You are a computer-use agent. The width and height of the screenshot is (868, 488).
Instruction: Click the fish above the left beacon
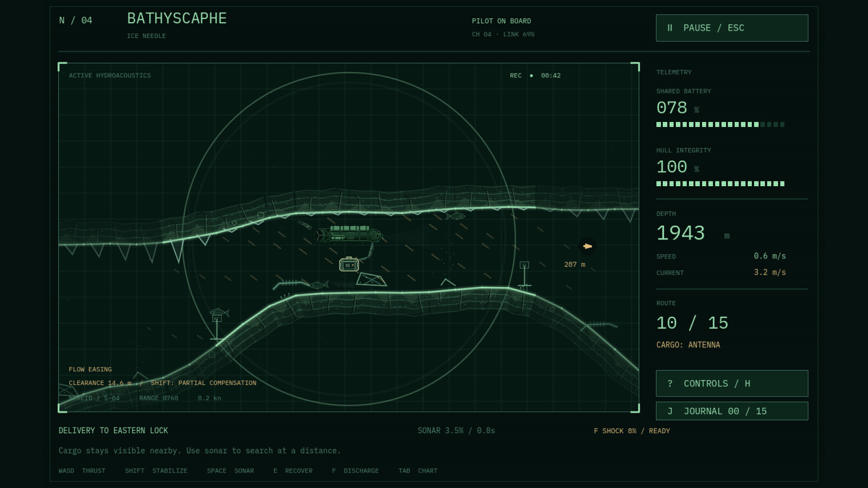pos(220,312)
